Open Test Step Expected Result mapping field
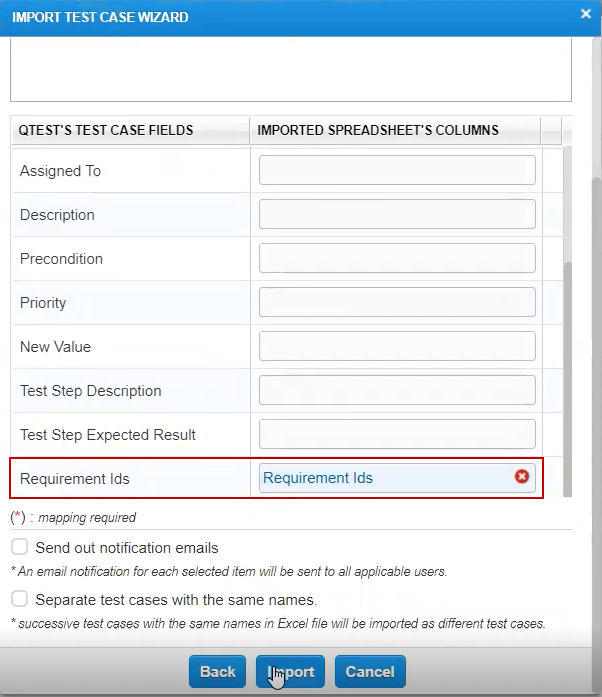Viewport: 602px width, 697px height. coord(397,435)
